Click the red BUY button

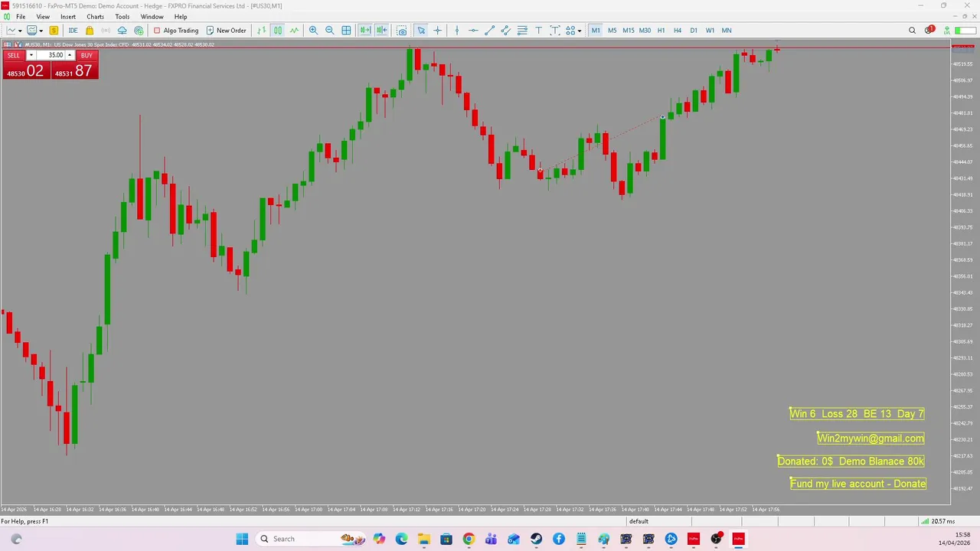point(87,55)
